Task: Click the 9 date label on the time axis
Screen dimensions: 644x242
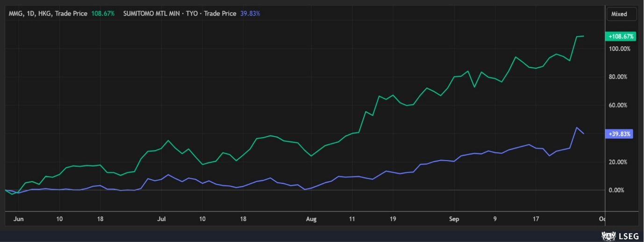Action: pyautogui.click(x=495, y=219)
